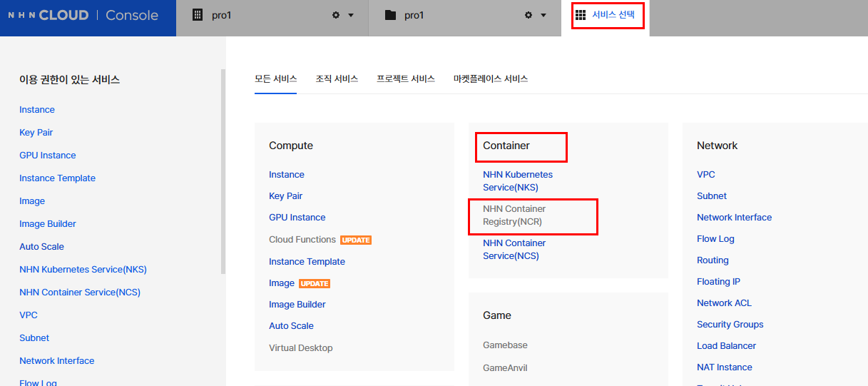Open NHN Kubernetes Service(NKS) in Container card
The width and height of the screenshot is (868, 386).
[518, 181]
